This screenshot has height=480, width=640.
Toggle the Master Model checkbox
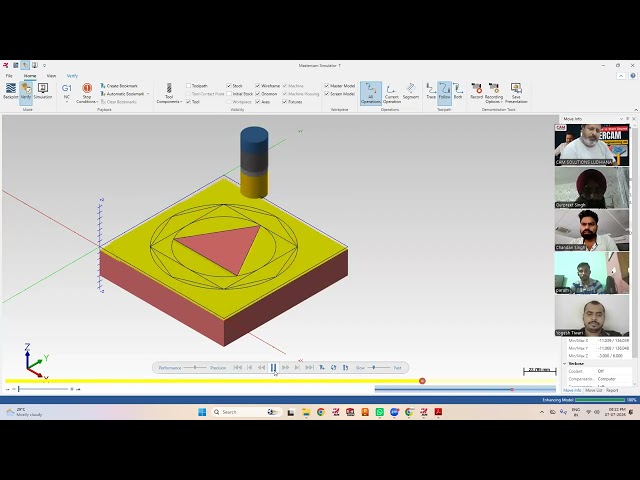327,86
